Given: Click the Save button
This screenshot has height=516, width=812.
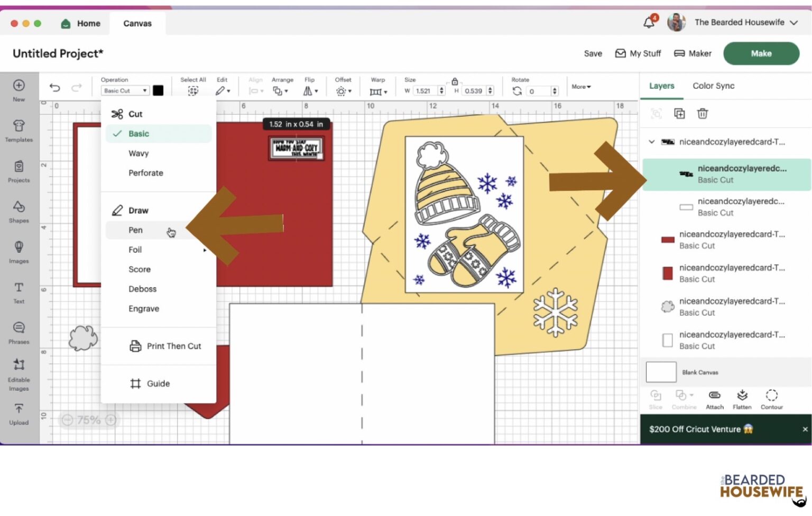Looking at the screenshot, I should coord(593,53).
